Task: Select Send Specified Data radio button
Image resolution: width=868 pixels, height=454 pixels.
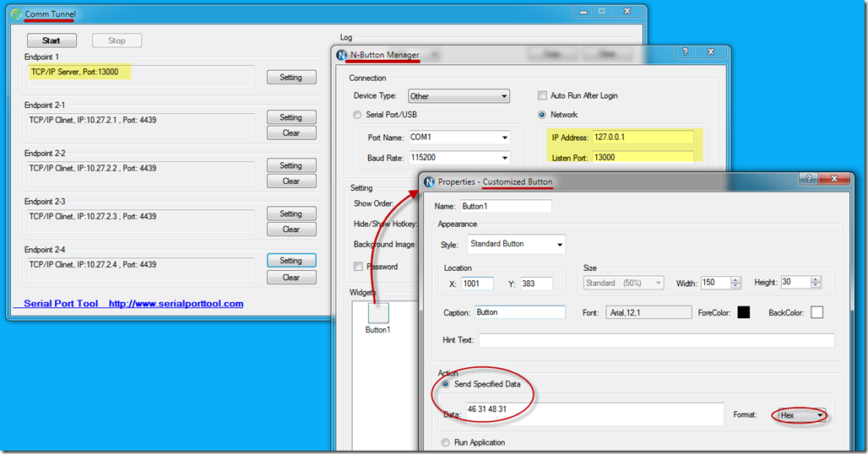Action: click(446, 384)
